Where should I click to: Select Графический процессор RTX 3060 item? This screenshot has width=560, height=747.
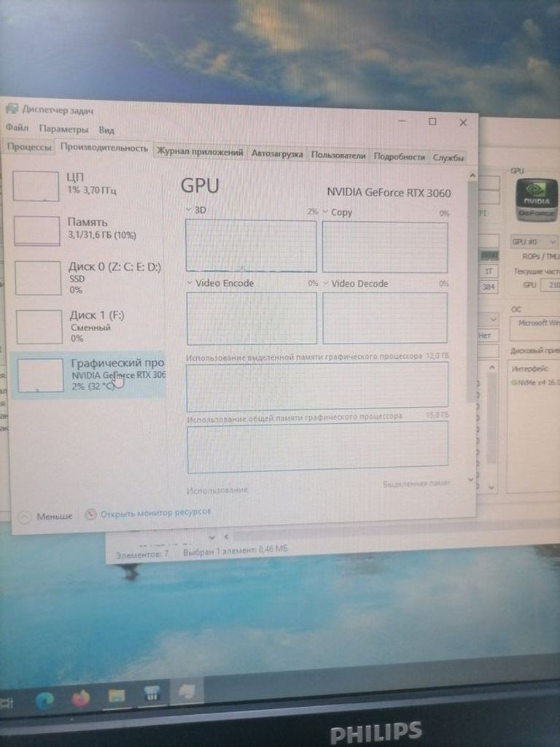tap(88, 375)
